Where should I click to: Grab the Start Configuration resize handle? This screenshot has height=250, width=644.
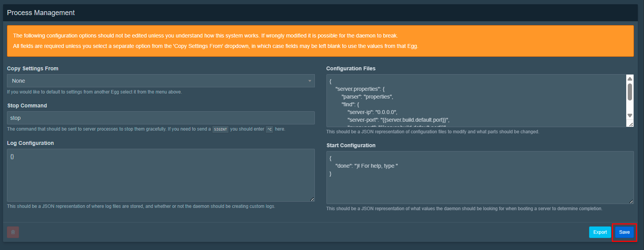[631, 201]
